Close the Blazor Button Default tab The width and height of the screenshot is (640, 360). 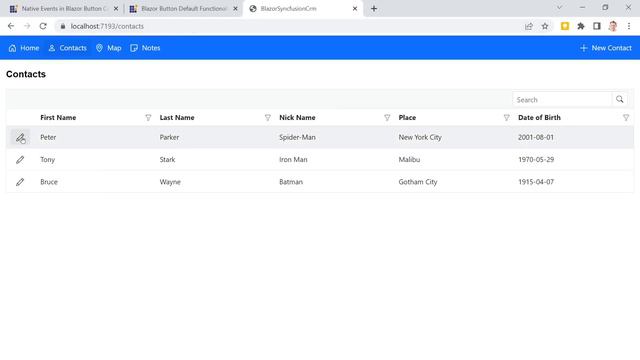click(235, 9)
